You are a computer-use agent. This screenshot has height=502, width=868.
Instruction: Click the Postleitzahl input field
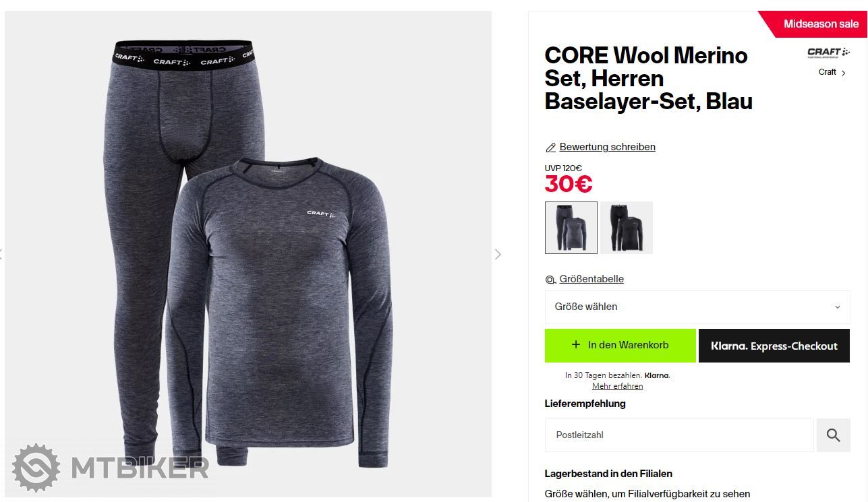tap(679, 435)
